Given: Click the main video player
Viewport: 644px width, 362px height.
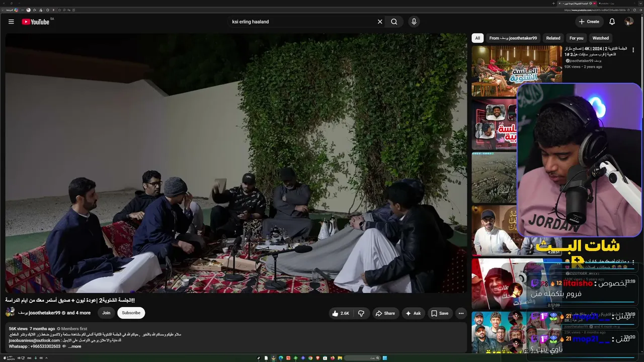Looking at the screenshot, I should 236,163.
